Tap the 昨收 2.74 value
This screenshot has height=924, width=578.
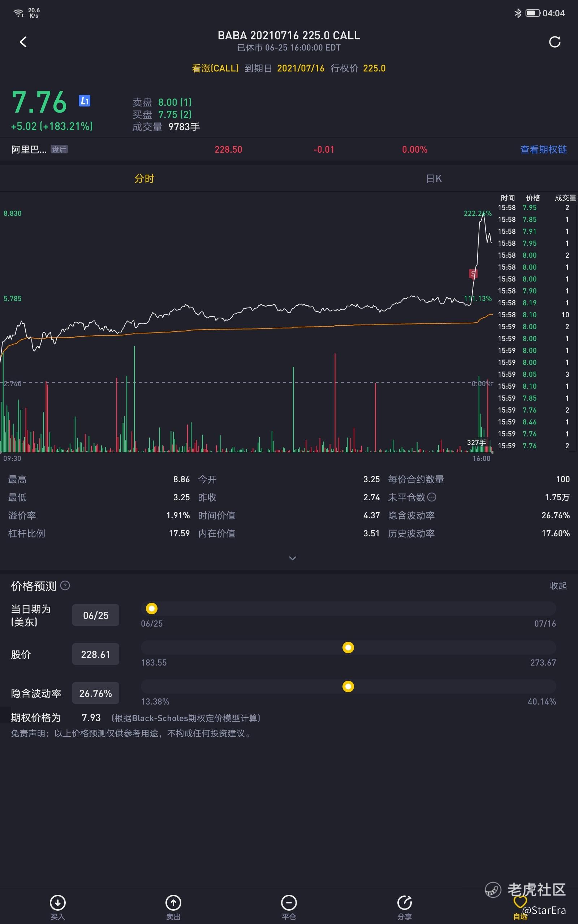point(371,497)
